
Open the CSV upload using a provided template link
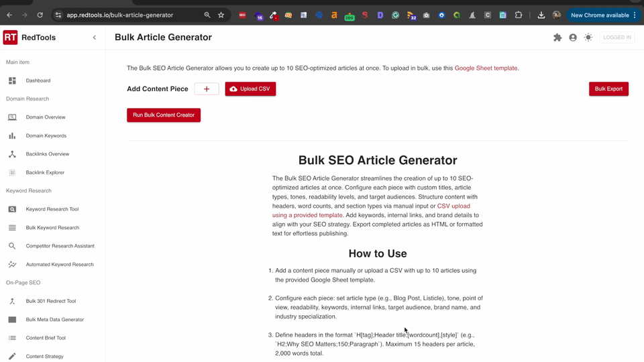pyautogui.click(x=371, y=210)
